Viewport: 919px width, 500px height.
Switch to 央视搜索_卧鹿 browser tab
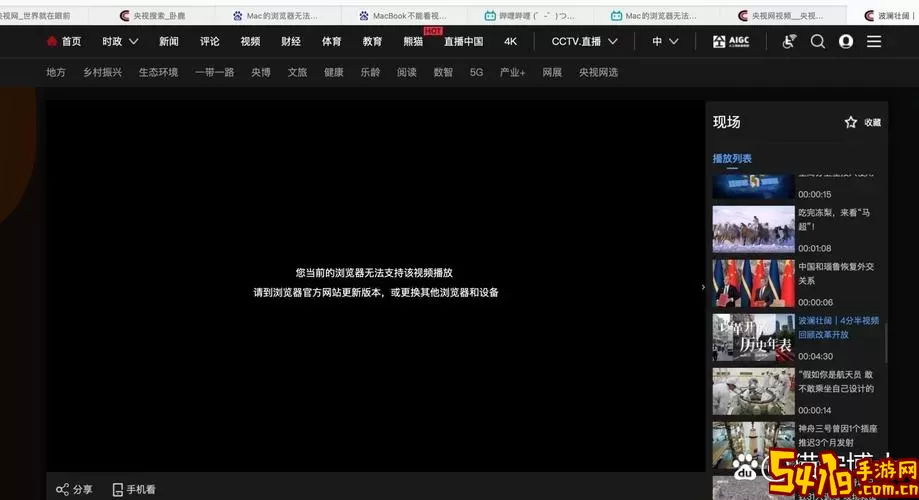(152, 16)
